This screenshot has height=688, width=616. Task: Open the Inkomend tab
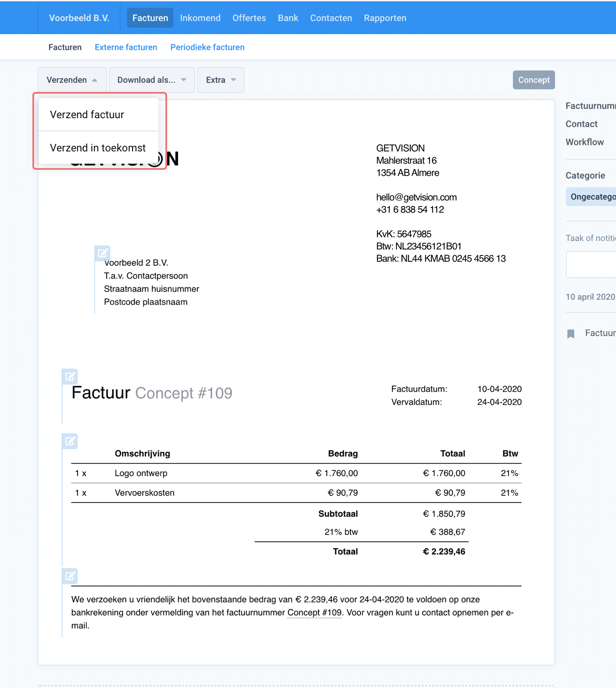200,18
